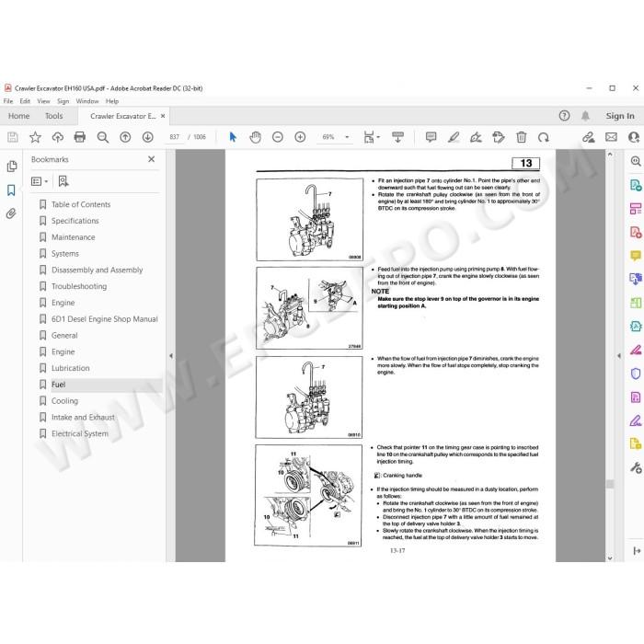Jump to the Intake and Exhaust bookmark
Viewport: 644px width, 644px height.
pyautogui.click(x=84, y=418)
